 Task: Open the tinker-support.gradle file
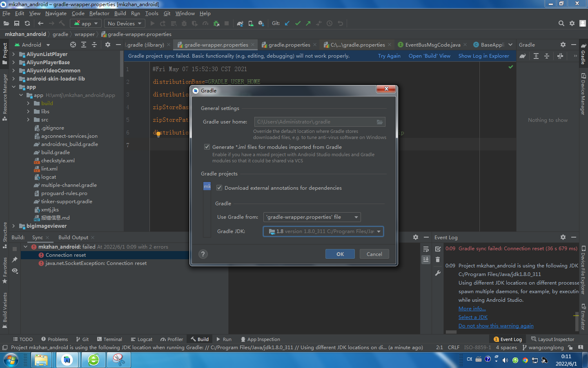pos(67,201)
